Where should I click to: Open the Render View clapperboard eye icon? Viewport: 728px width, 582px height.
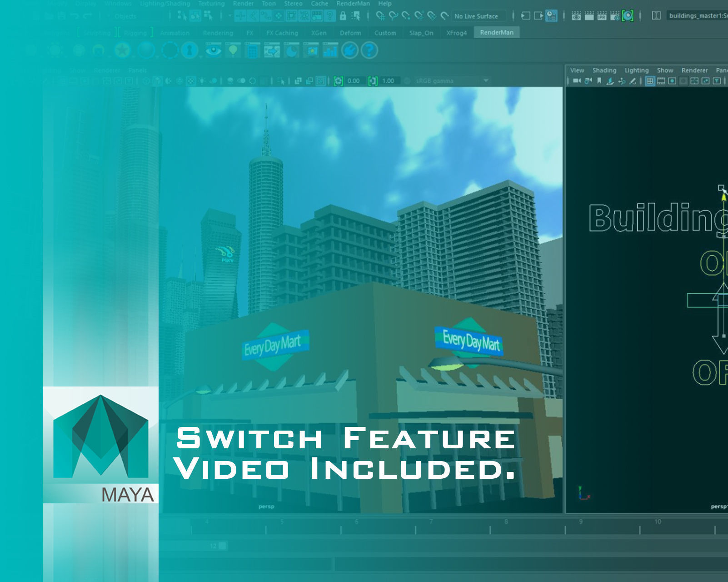[576, 16]
